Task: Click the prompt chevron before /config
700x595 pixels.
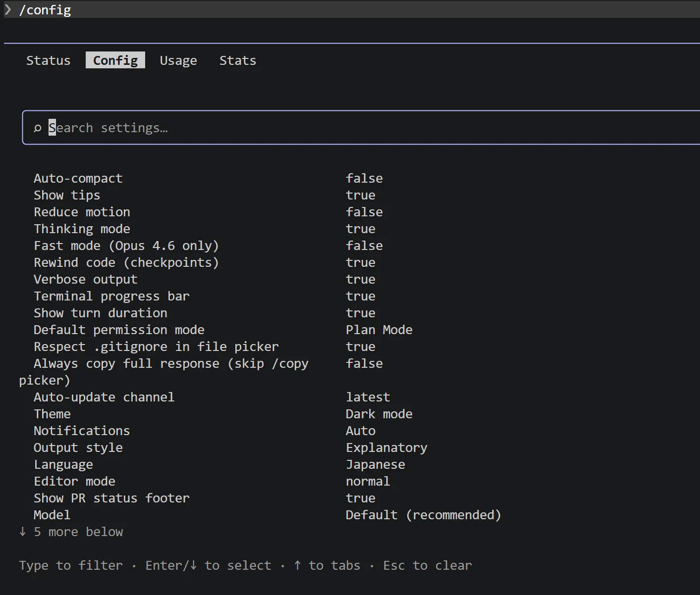Action: [8, 9]
